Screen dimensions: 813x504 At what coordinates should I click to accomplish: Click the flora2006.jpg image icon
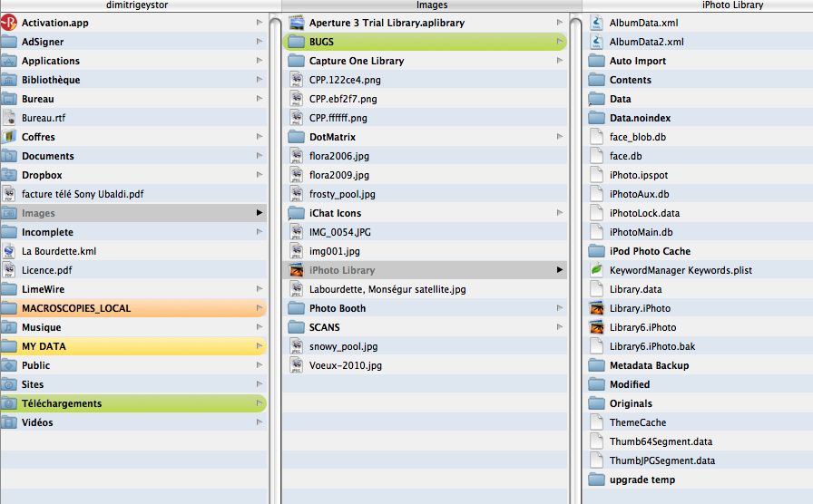tap(296, 156)
